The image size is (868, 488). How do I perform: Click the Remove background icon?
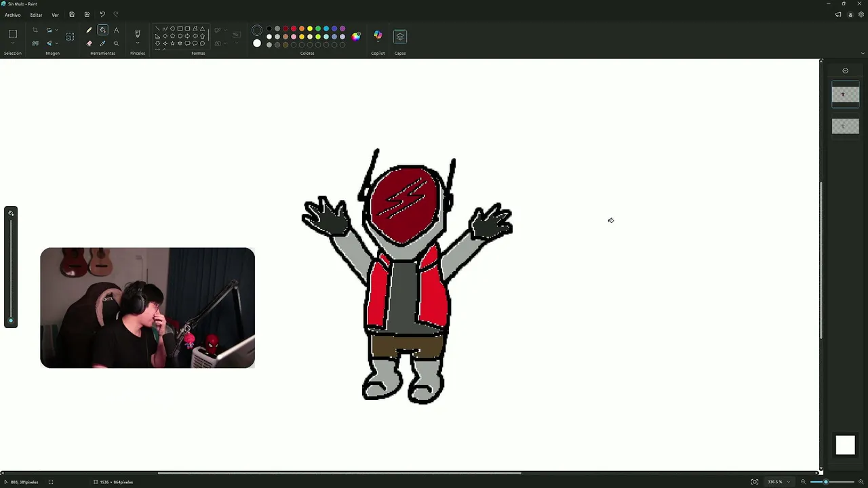tap(70, 37)
